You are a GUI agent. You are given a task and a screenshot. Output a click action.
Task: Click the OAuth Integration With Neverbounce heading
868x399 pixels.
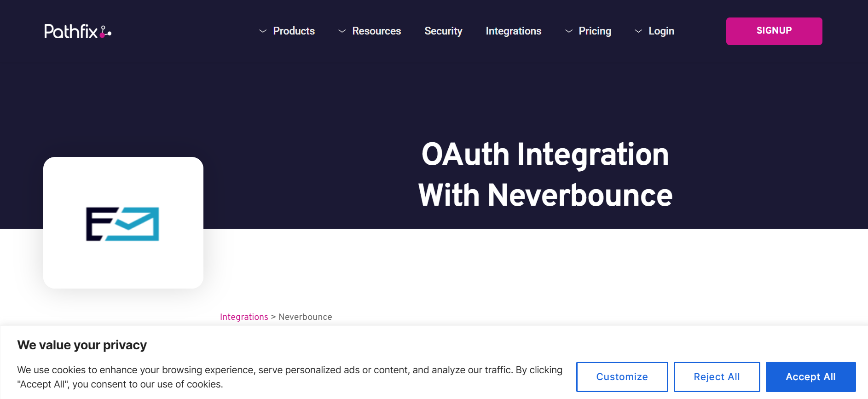tap(545, 174)
